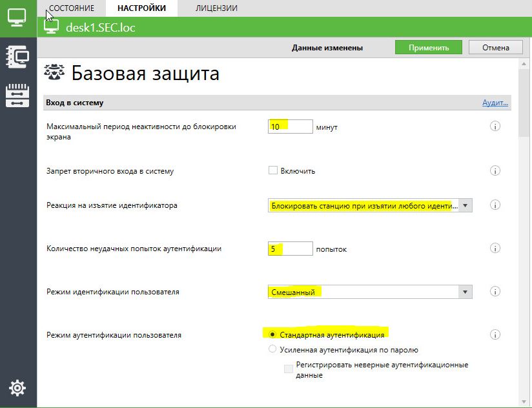Click the label Режим аутентификации пользователя
The image size is (532, 408).
(114, 335)
